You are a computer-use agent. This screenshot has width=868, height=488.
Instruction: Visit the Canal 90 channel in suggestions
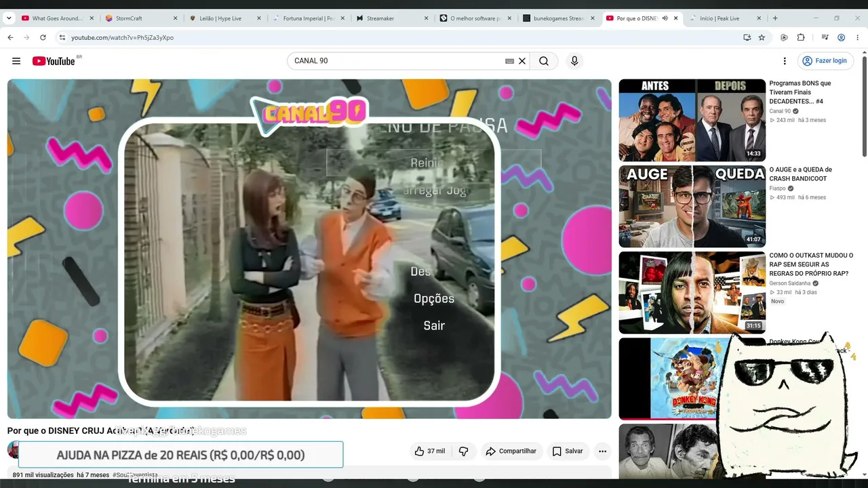(x=780, y=111)
